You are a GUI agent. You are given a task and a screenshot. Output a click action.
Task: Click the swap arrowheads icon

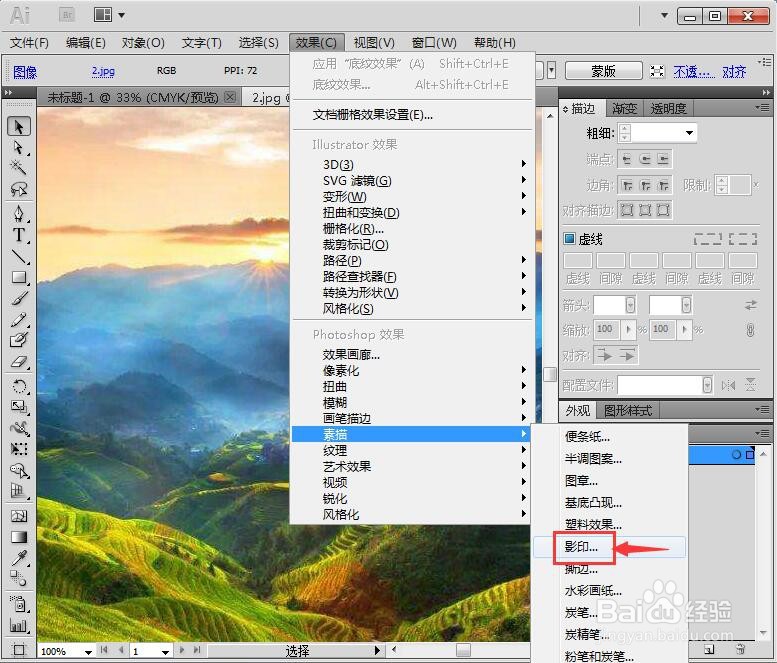coord(751,305)
